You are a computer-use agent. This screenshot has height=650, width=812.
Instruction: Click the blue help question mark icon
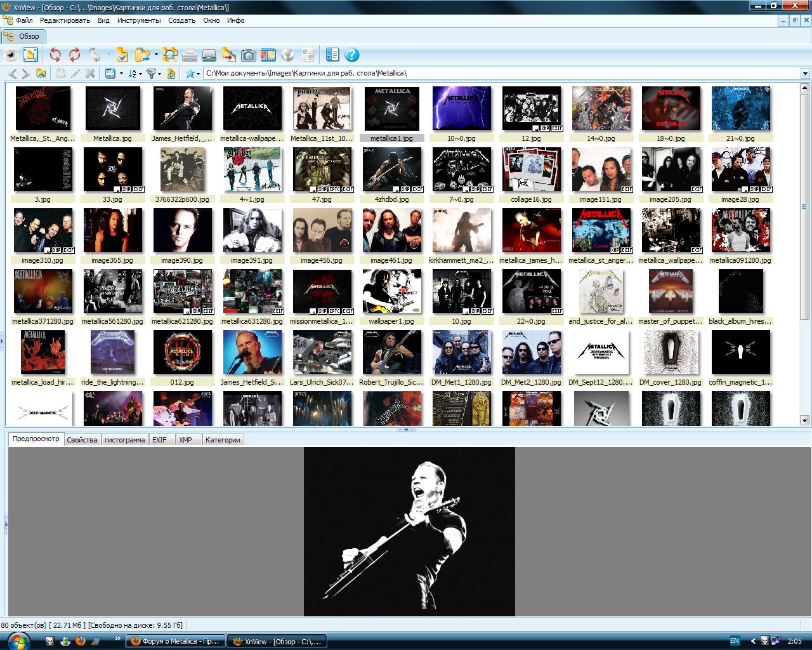tap(352, 55)
